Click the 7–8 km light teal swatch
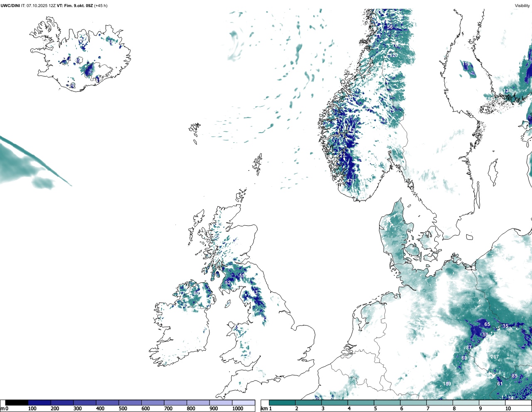This screenshot has height=412, width=532. pos(439,403)
